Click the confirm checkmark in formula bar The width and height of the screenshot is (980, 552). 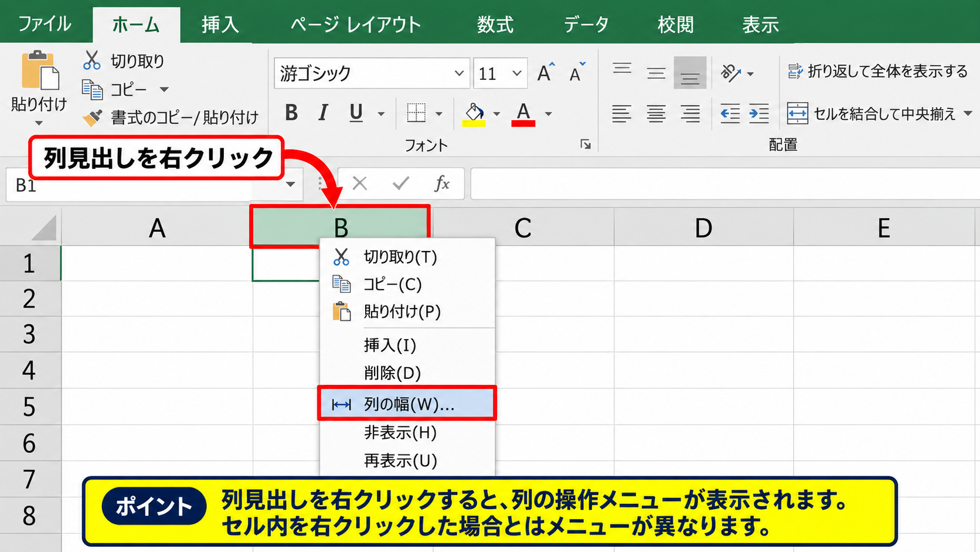[401, 184]
